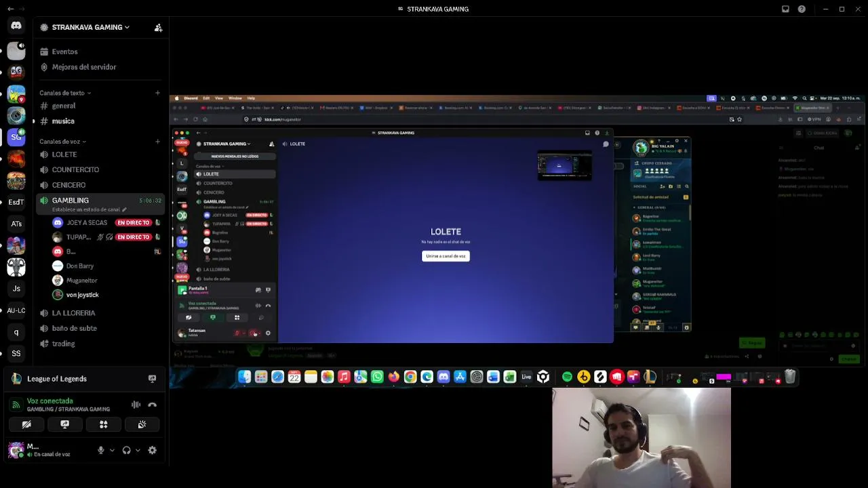
Task: Disconnect from voice with the hang-up icon
Action: (152, 405)
